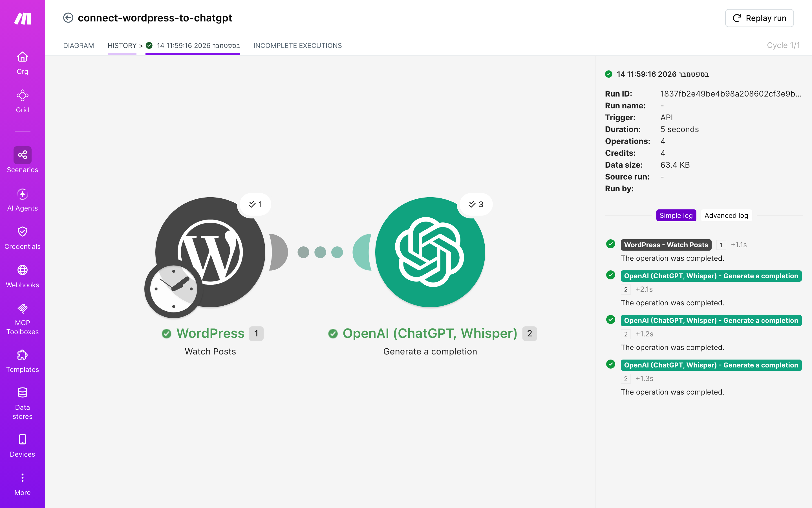
Task: Click the WordPress module title label
Action: (210, 333)
